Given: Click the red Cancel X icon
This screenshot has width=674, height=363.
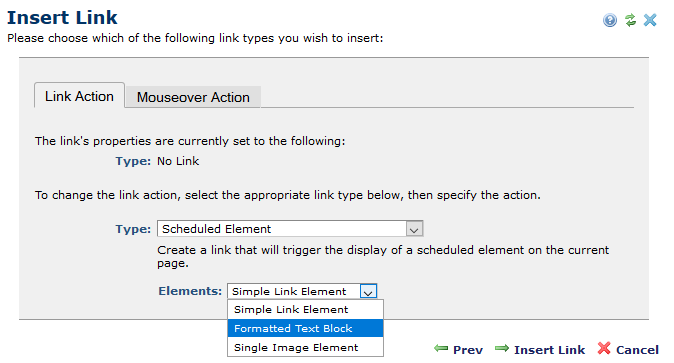Looking at the screenshot, I should 604,348.
